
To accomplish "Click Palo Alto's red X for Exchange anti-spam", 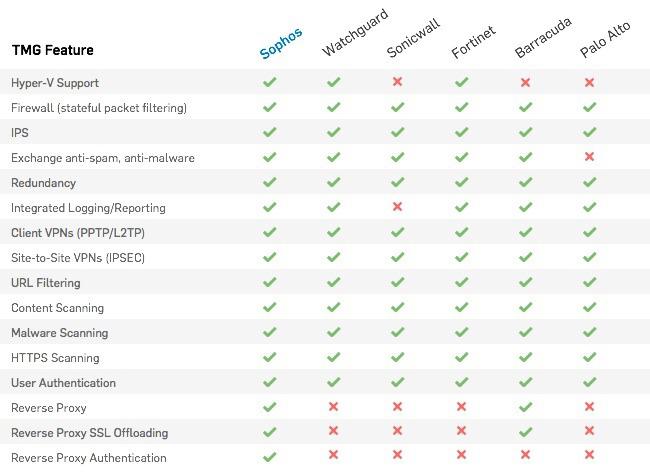I will click(x=589, y=156).
